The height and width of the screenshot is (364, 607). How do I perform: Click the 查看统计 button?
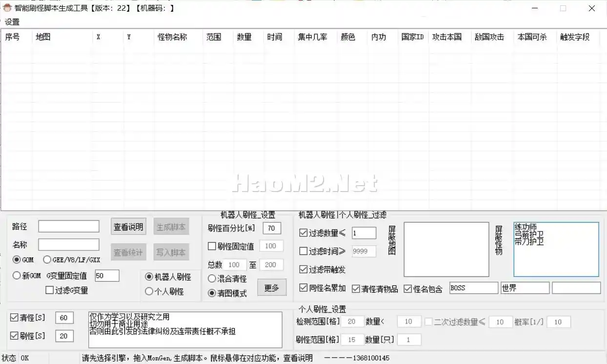click(129, 252)
